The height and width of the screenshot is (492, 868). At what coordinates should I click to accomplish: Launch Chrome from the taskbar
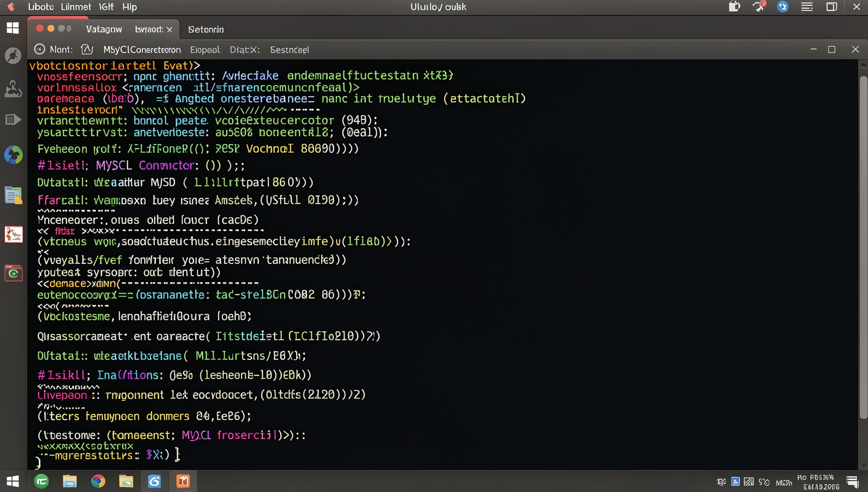coord(98,481)
